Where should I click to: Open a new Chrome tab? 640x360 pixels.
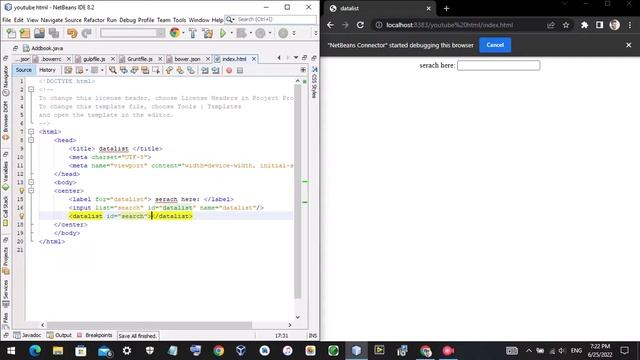click(x=446, y=8)
